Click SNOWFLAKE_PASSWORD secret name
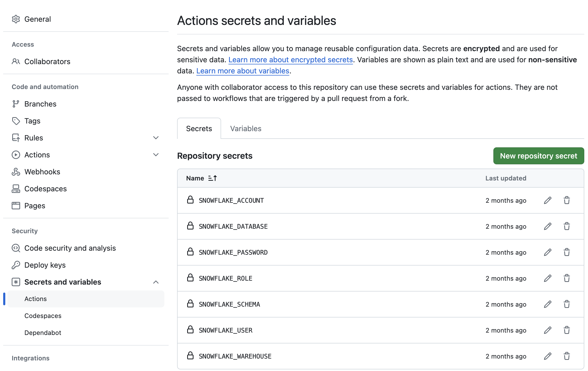 (233, 252)
